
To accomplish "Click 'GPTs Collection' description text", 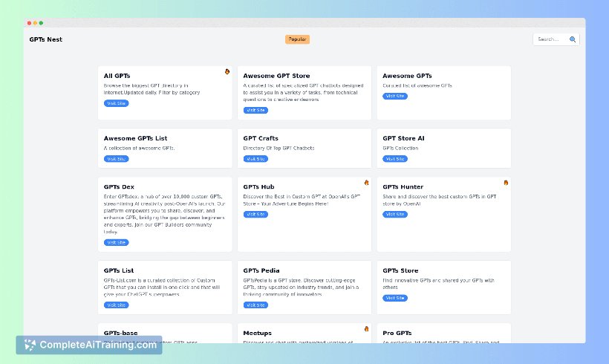I will coord(400,148).
